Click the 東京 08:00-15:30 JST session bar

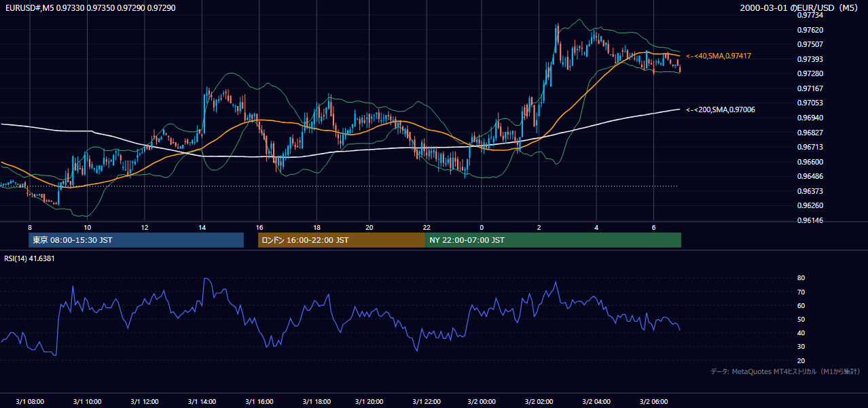tap(136, 240)
